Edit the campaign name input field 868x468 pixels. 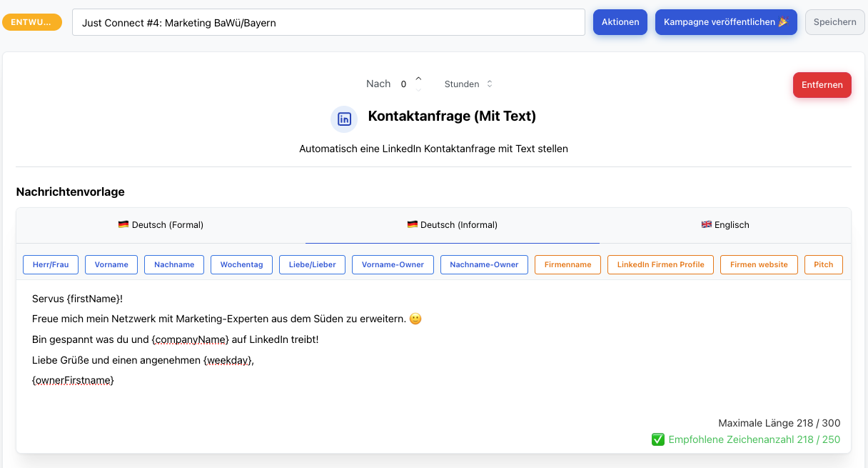tap(328, 22)
